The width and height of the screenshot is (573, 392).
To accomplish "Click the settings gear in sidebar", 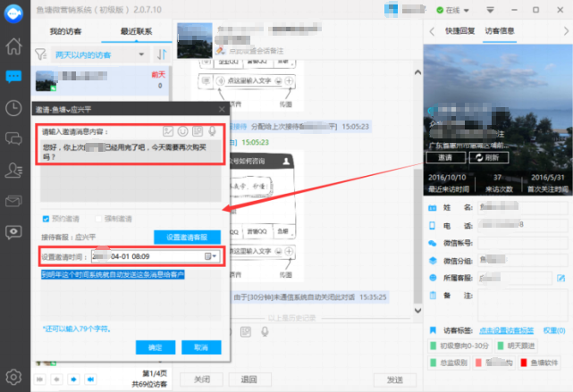I will 13,376.
